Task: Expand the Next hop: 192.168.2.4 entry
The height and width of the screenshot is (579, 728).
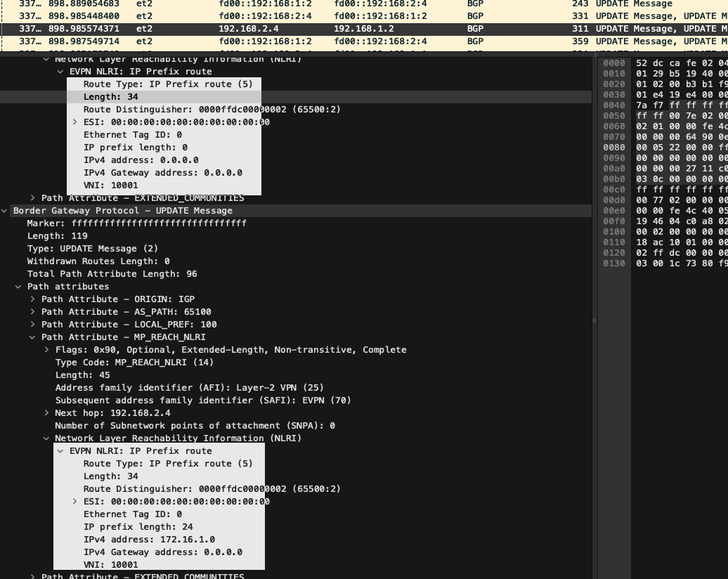Action: click(x=47, y=413)
